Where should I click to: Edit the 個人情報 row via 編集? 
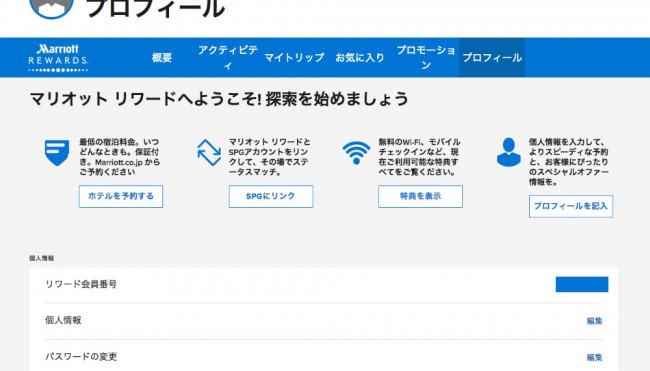(x=594, y=321)
